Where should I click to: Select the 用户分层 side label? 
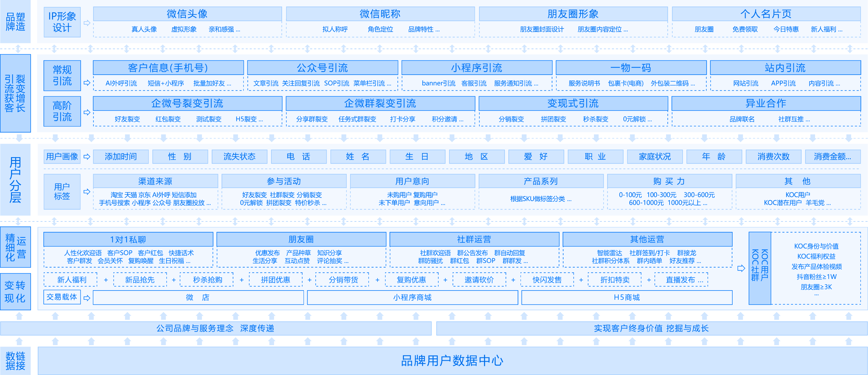tap(15, 180)
